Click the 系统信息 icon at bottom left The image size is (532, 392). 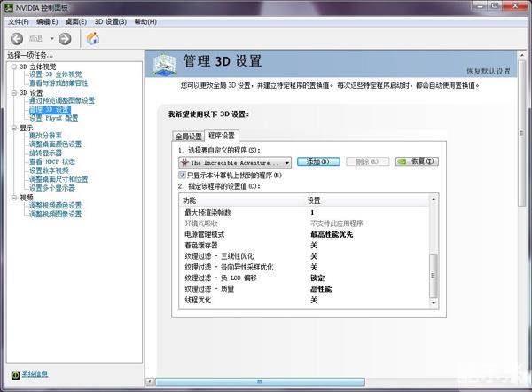pos(15,374)
